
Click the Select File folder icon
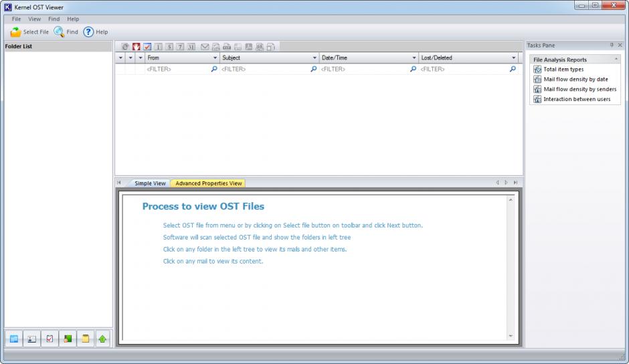[x=15, y=31]
